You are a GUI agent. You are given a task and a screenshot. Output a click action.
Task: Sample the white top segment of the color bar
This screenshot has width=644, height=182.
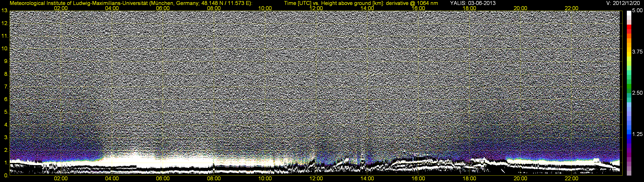[629, 13]
